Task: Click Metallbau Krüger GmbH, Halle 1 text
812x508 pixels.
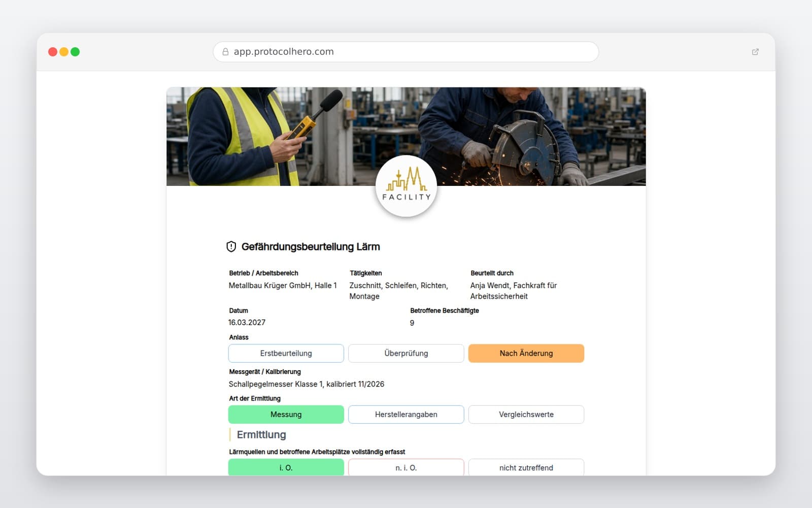Action: [x=283, y=285]
